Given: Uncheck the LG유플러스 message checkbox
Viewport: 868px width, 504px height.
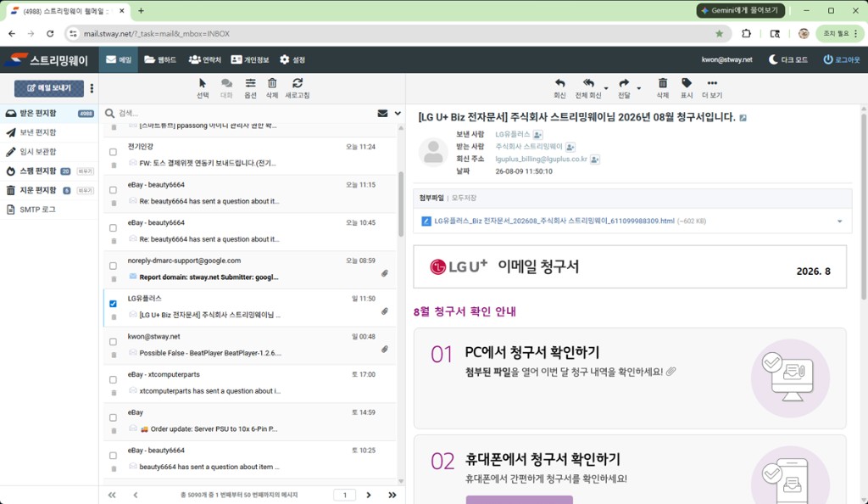Looking at the screenshot, I should pos(113,304).
